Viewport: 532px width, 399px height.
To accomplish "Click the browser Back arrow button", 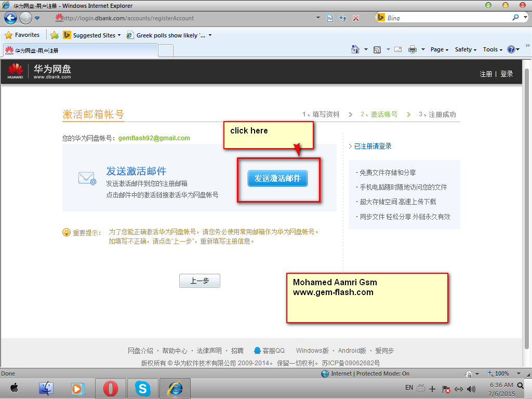I will click(10, 18).
